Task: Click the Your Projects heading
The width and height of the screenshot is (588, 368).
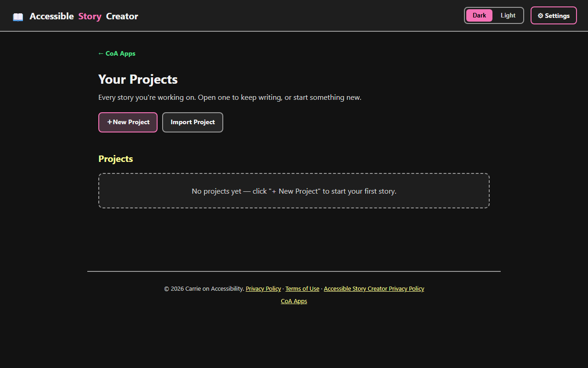Action: [138, 79]
